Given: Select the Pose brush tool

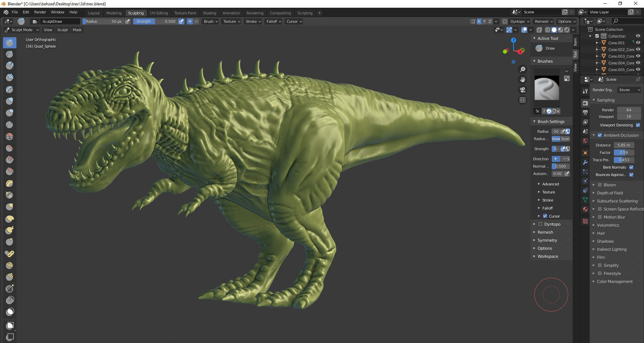Looking at the screenshot, I should (x=10, y=254).
